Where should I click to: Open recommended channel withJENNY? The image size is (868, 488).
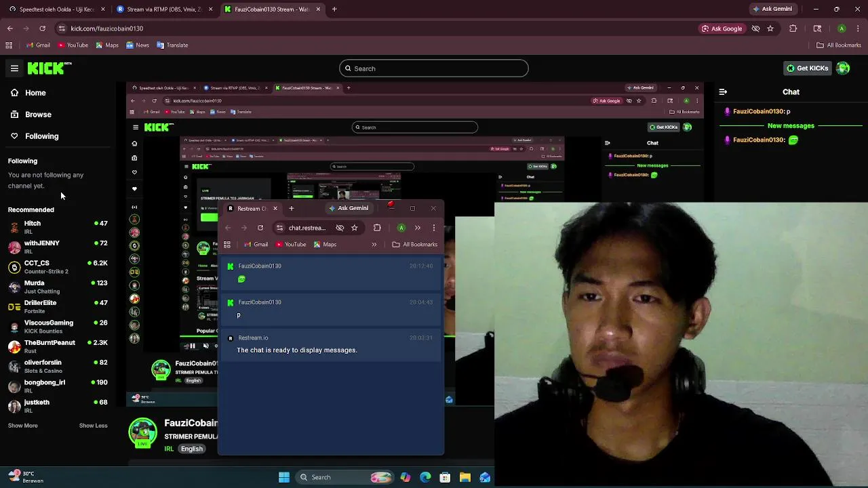[58, 247]
